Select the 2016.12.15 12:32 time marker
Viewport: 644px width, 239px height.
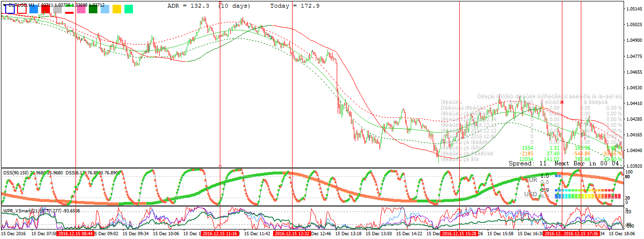coord(292,234)
